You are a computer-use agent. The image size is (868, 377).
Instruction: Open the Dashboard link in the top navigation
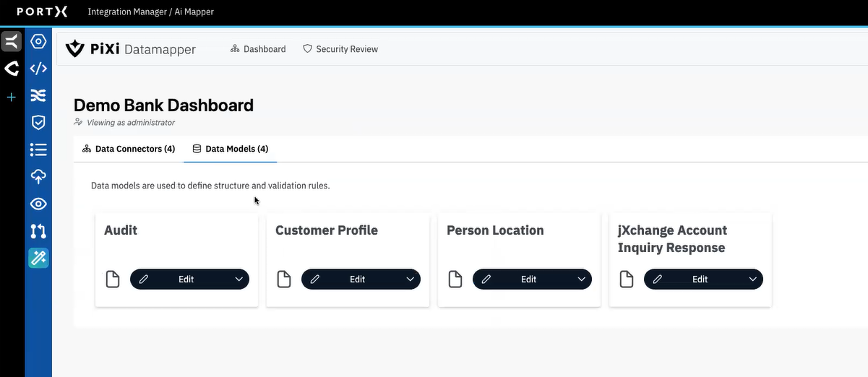pos(258,49)
